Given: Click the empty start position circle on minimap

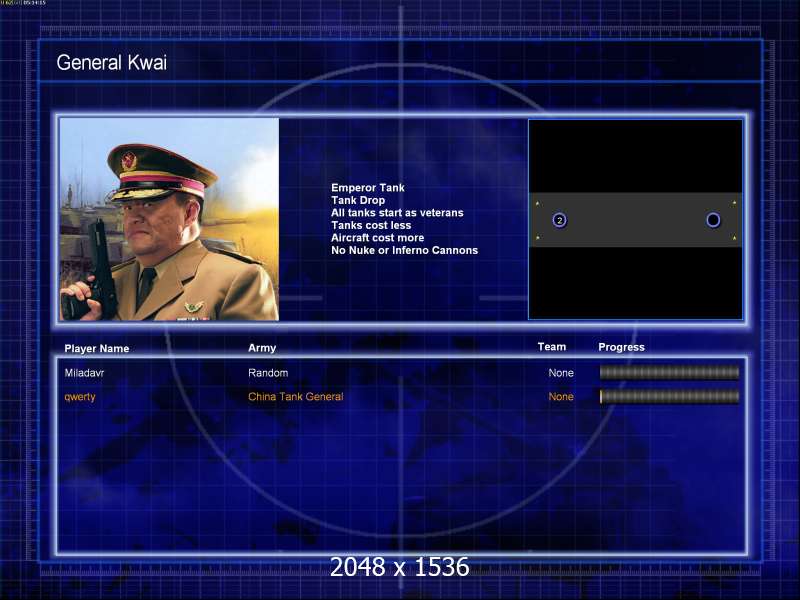Looking at the screenshot, I should 713,220.
